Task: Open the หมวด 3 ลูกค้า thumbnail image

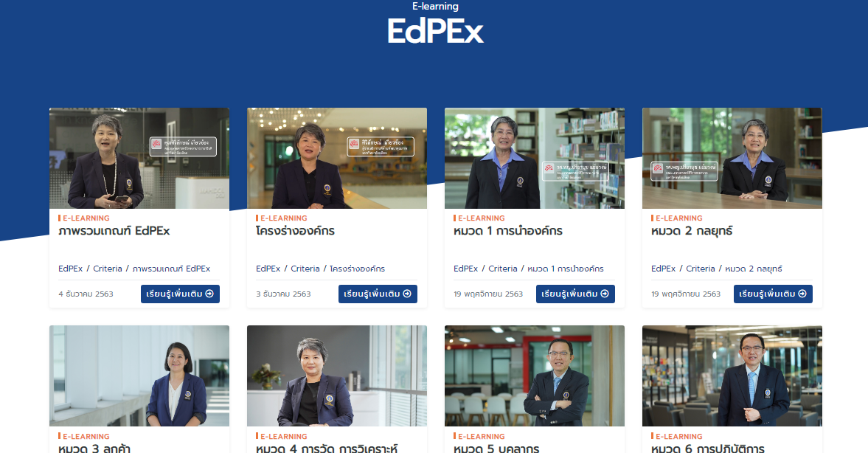Action: tap(139, 376)
